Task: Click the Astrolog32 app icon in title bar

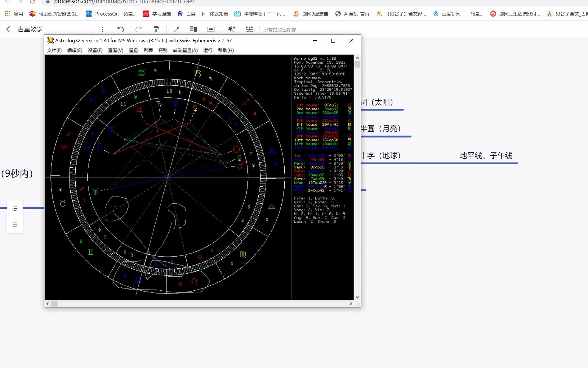Action: click(x=50, y=40)
